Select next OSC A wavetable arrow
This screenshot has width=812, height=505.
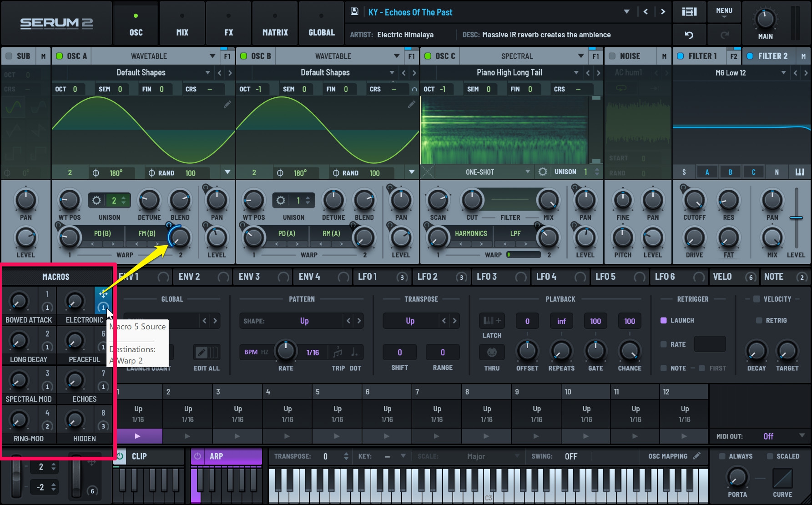pyautogui.click(x=230, y=73)
